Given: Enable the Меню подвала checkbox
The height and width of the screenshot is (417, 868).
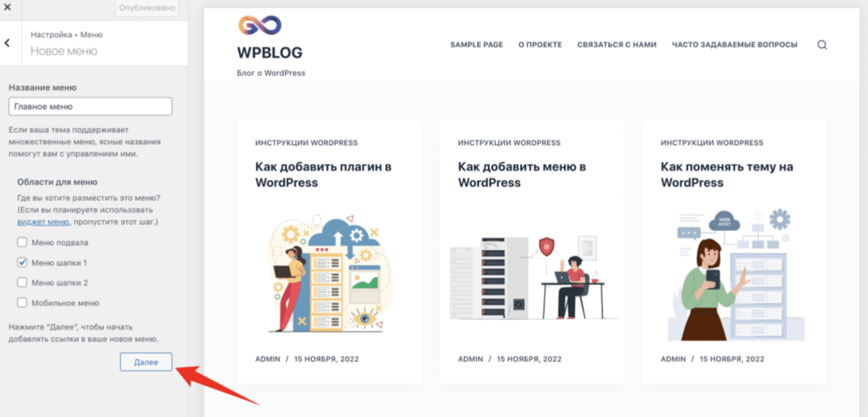Looking at the screenshot, I should (x=22, y=242).
